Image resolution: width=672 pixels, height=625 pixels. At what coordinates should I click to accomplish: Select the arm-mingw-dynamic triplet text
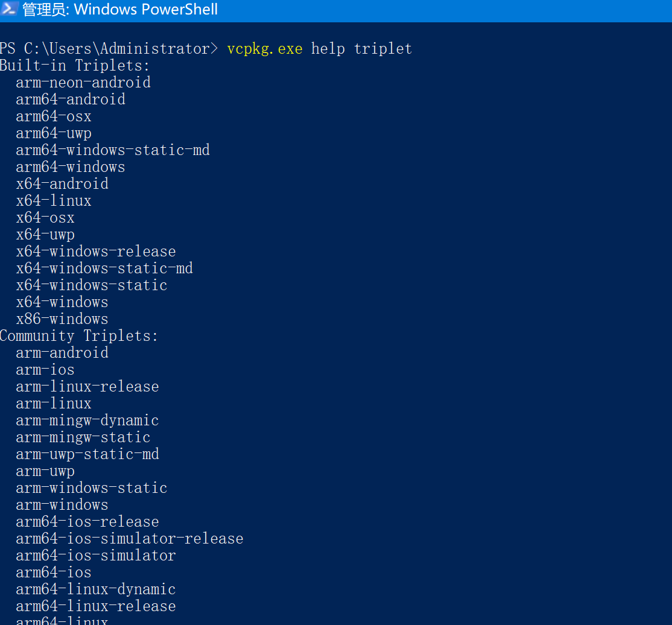click(87, 420)
